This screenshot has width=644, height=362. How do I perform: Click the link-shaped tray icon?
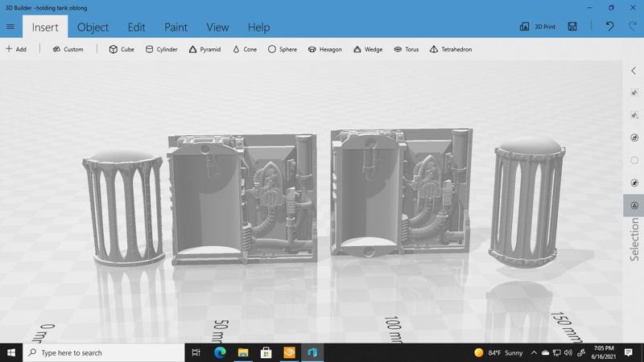click(x=580, y=352)
